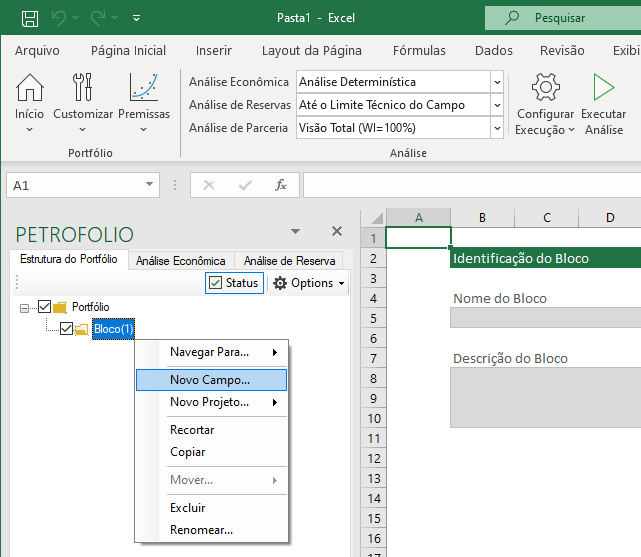Viewport: 641px width, 557px height.
Task: Open the Análise Econômica dropdown
Action: 497,82
